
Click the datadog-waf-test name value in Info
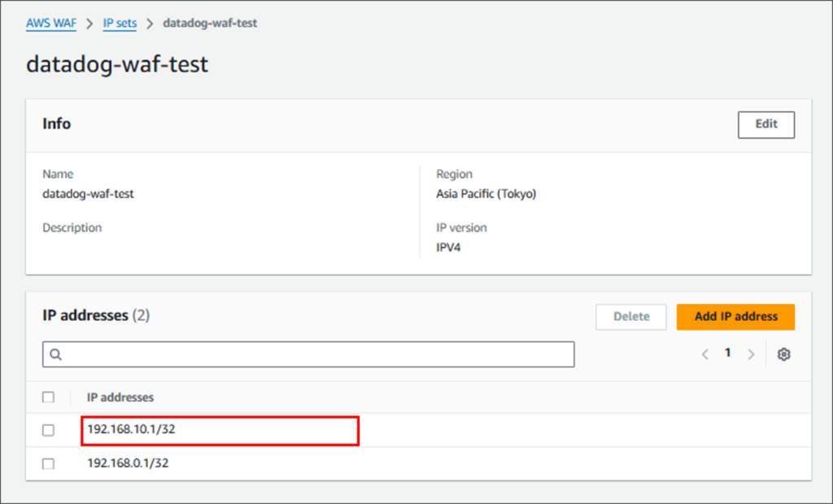(88, 193)
